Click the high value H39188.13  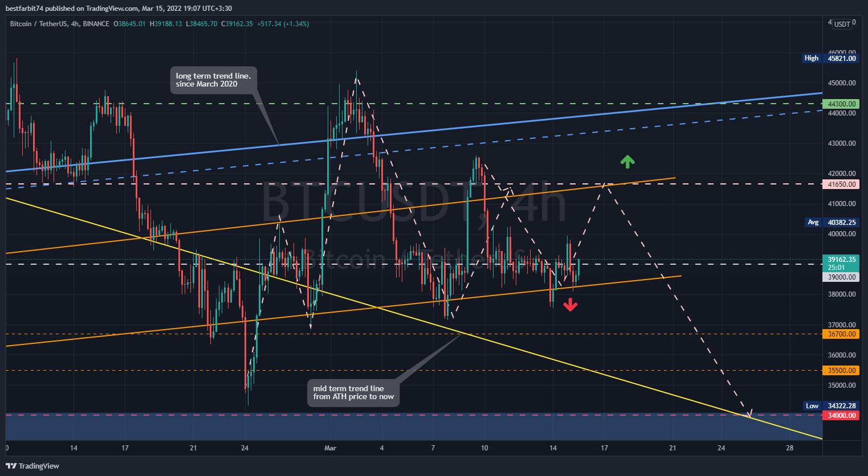(166, 24)
